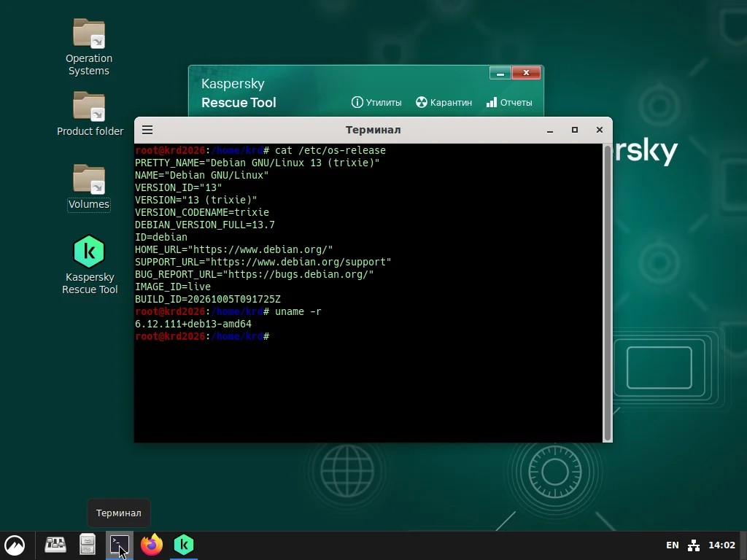Open the start menu launcher in taskbar

15,545
